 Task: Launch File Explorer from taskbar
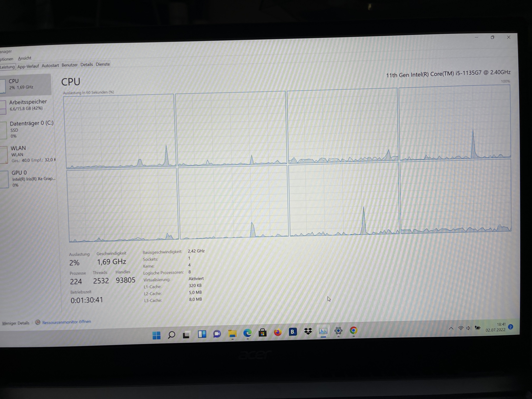[232, 333]
